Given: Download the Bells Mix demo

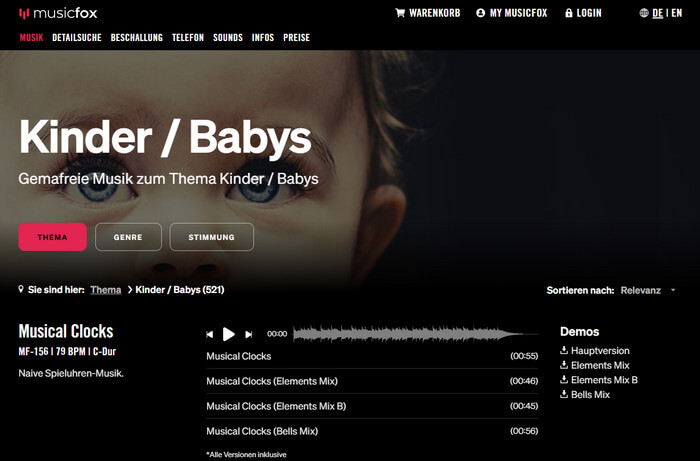Looking at the screenshot, I should coord(585,395).
